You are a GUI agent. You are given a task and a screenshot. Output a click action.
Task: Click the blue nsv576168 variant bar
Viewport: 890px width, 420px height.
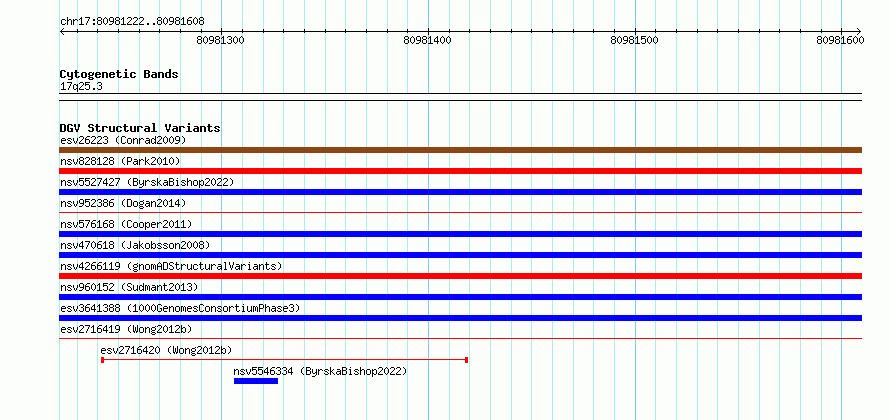click(x=460, y=234)
